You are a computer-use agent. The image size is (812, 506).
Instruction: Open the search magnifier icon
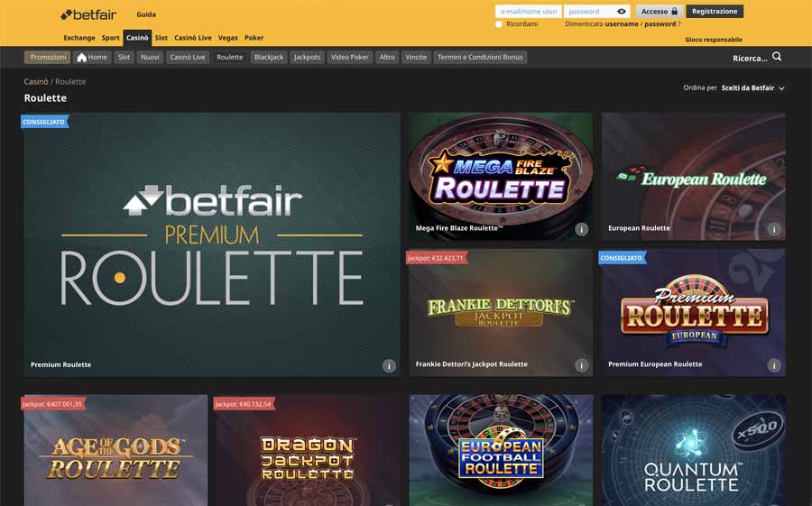[777, 57]
